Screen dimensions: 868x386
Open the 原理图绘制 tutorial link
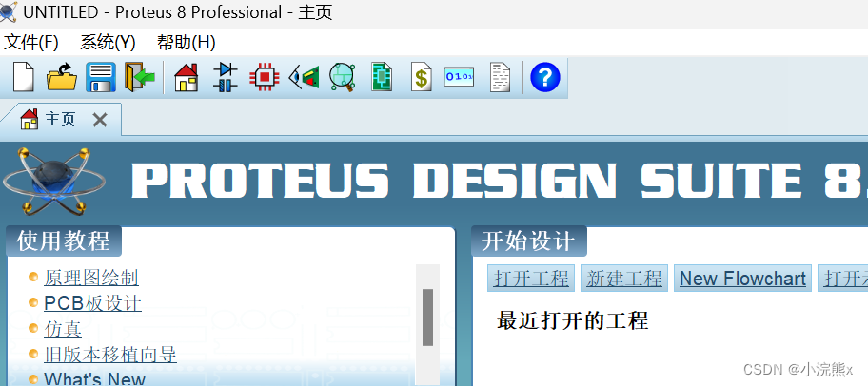91,279
